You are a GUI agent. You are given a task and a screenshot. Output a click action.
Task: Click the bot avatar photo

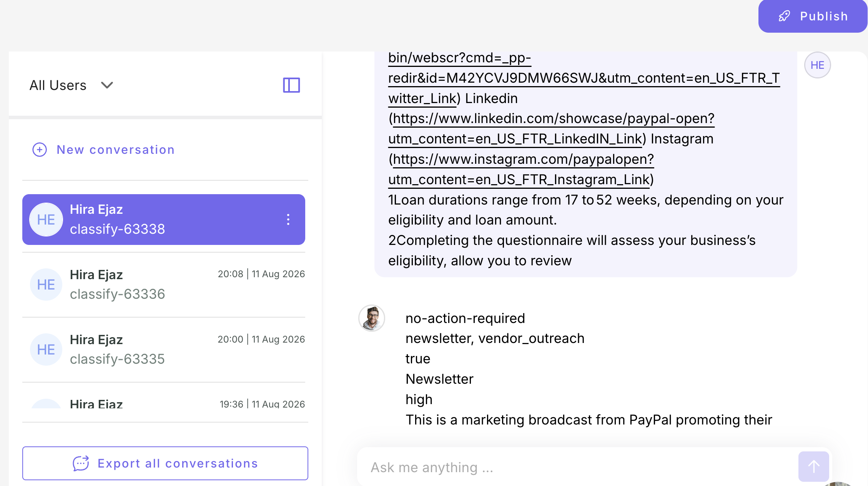[x=372, y=318]
